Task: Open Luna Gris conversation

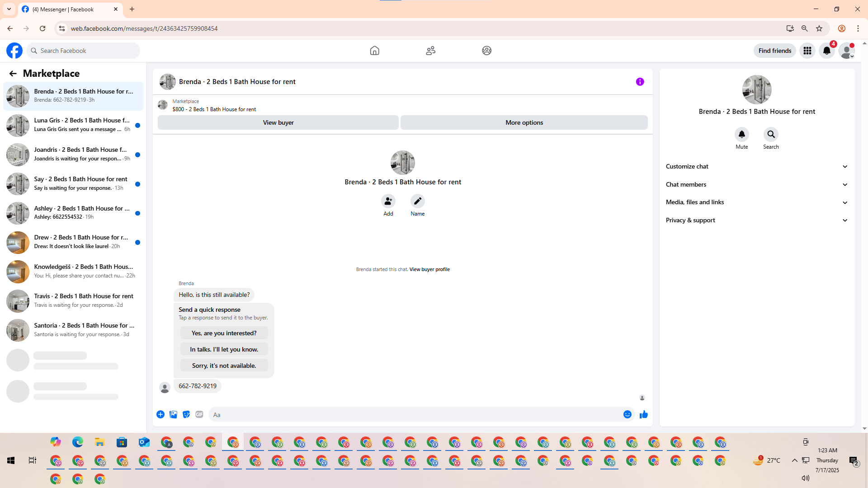Action: click(73, 125)
